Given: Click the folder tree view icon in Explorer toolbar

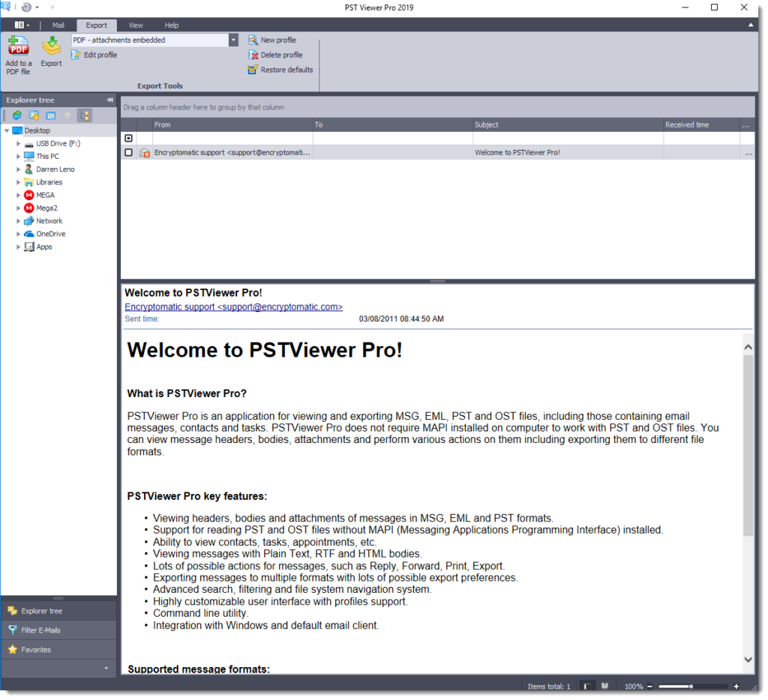Looking at the screenshot, I should pos(85,115).
